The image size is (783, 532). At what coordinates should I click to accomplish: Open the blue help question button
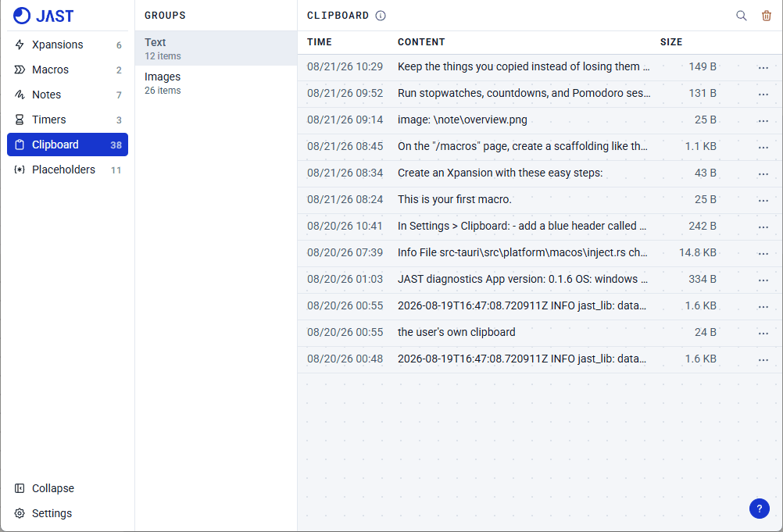point(759,509)
